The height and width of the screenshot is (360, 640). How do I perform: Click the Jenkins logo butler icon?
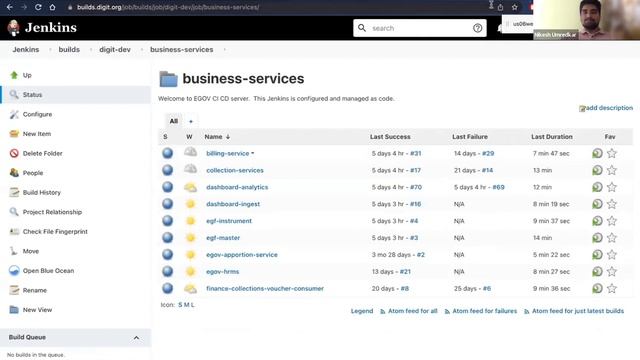click(x=13, y=28)
